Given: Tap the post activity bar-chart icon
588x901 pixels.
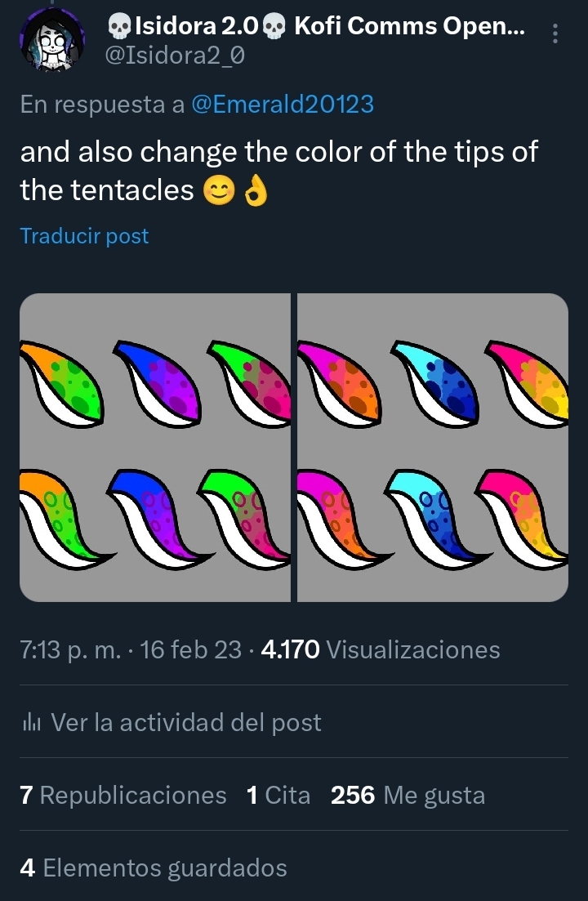Looking at the screenshot, I should (31, 722).
